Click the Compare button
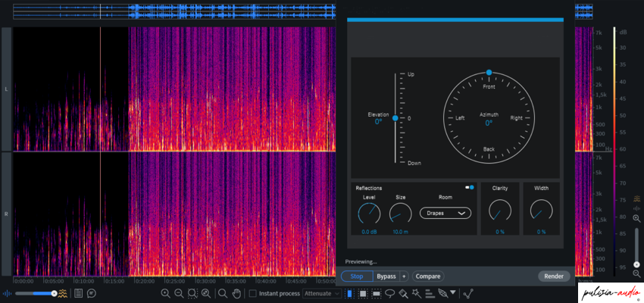 pos(428,276)
